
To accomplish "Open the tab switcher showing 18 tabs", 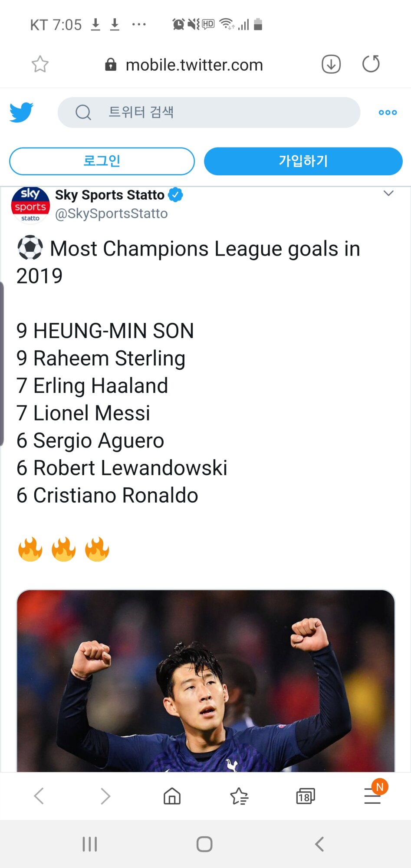I will [306, 796].
